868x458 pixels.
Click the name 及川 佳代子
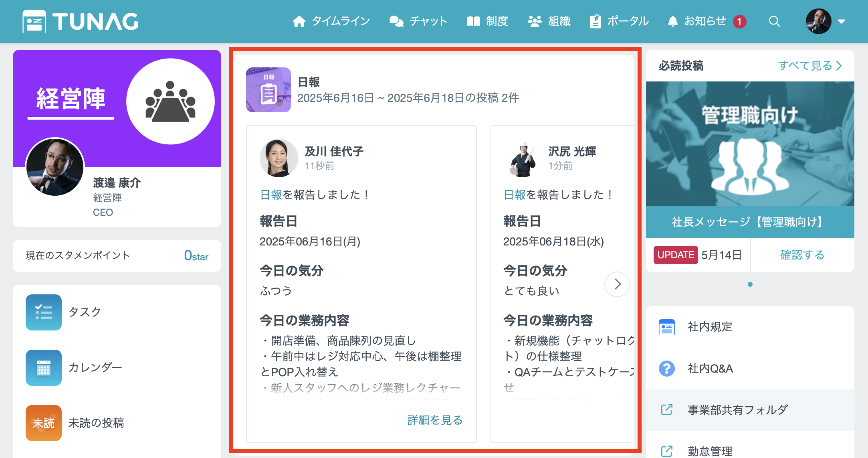click(x=334, y=152)
